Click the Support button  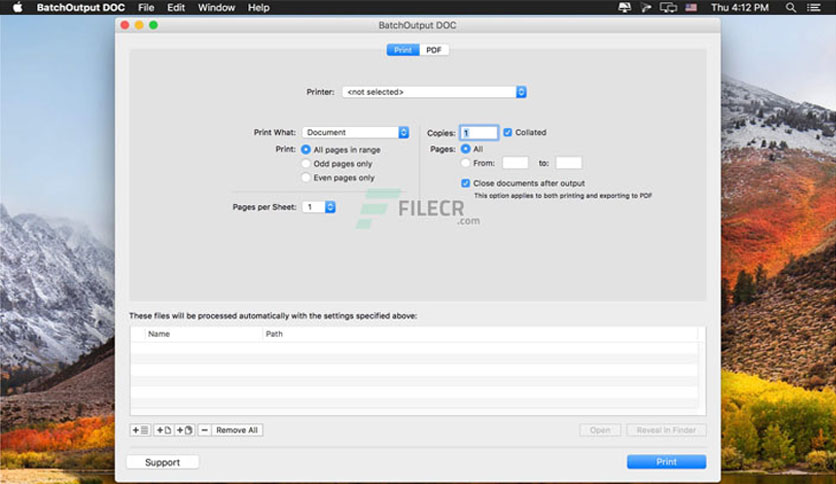point(163,462)
